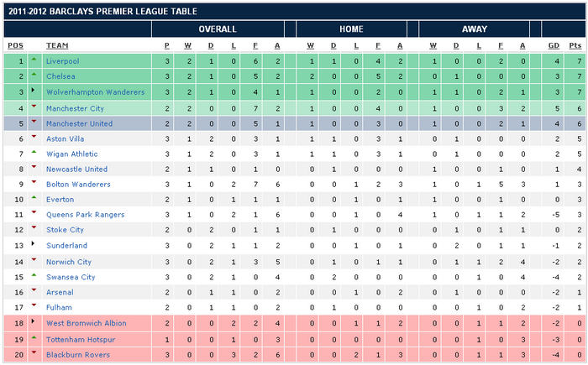Sort by the overall P (played) column header
Viewport: 588px width, 365px height.
tap(167, 45)
